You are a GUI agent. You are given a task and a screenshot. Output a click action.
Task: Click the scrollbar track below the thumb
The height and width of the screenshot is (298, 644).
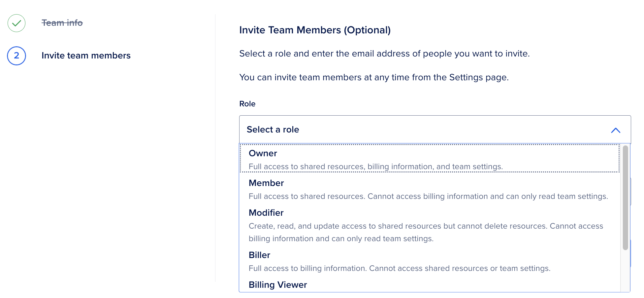click(625, 271)
